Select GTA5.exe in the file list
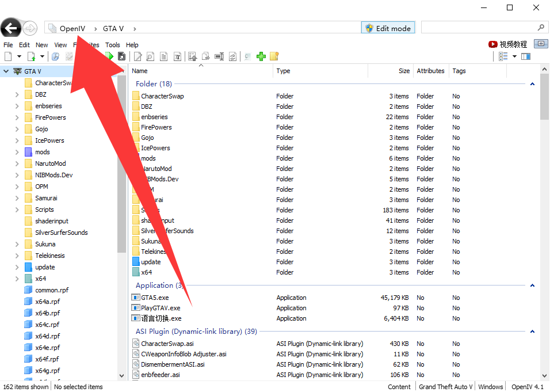 [155, 298]
